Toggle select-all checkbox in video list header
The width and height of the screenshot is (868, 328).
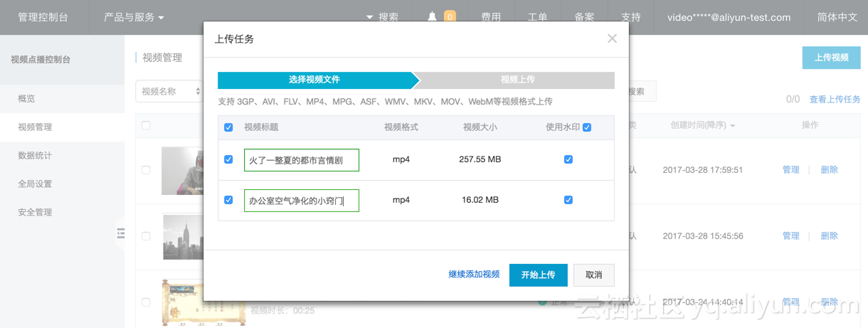146,125
